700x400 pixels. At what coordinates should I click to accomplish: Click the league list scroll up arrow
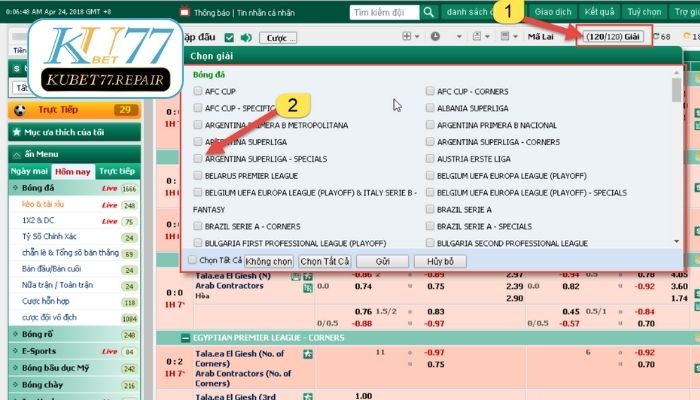coord(676,72)
